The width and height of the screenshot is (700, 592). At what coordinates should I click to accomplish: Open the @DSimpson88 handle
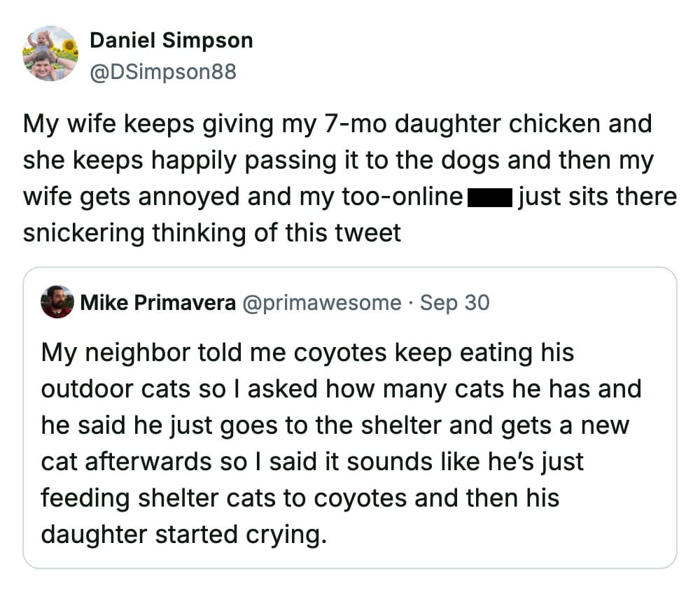(163, 71)
